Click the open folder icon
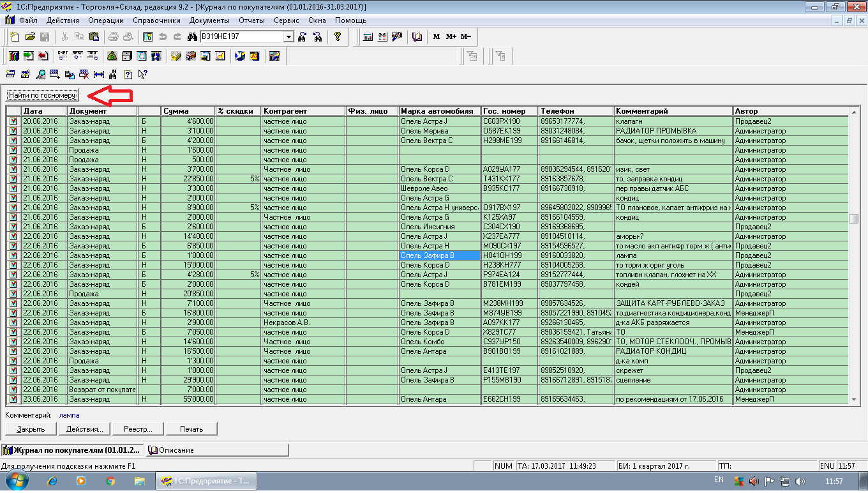 (x=30, y=37)
